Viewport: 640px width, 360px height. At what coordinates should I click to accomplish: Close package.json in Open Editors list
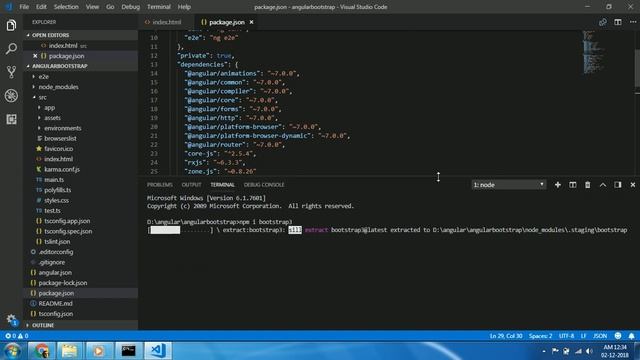35,56
